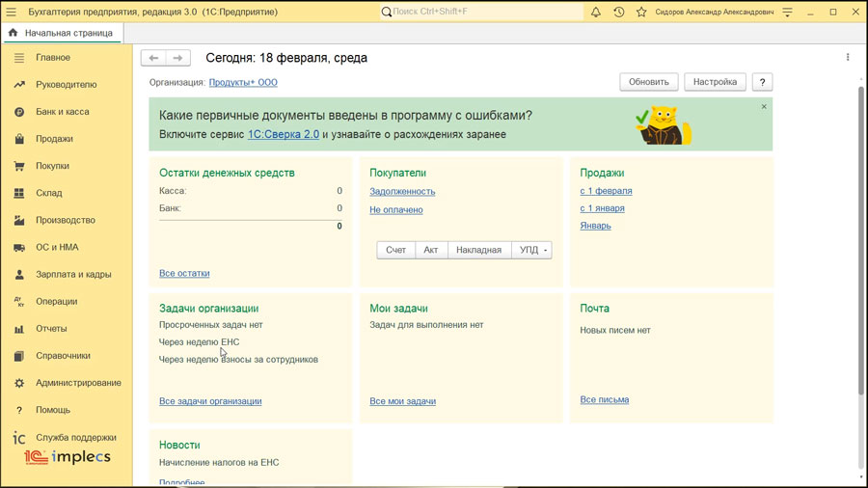
Task: Open the three-dot more menu
Action: coord(848,57)
